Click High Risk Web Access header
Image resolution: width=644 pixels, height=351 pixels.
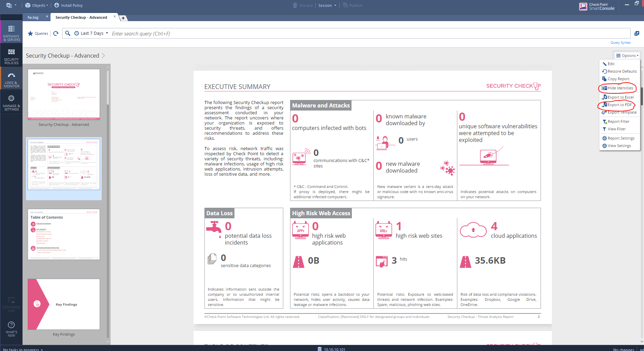pos(321,213)
